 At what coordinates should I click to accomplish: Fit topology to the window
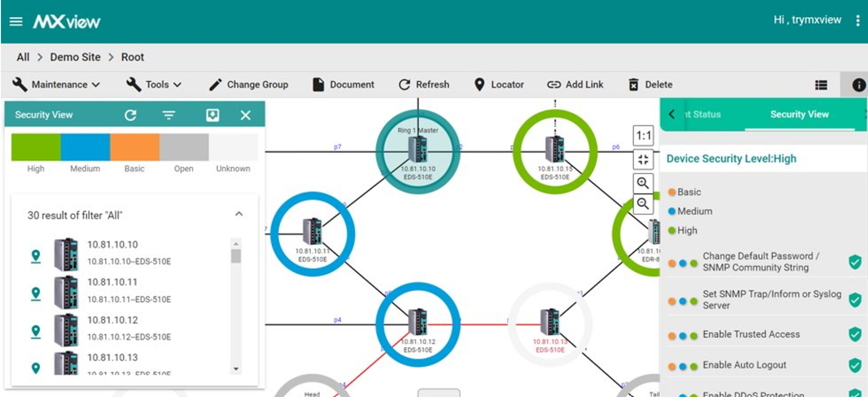[643, 159]
